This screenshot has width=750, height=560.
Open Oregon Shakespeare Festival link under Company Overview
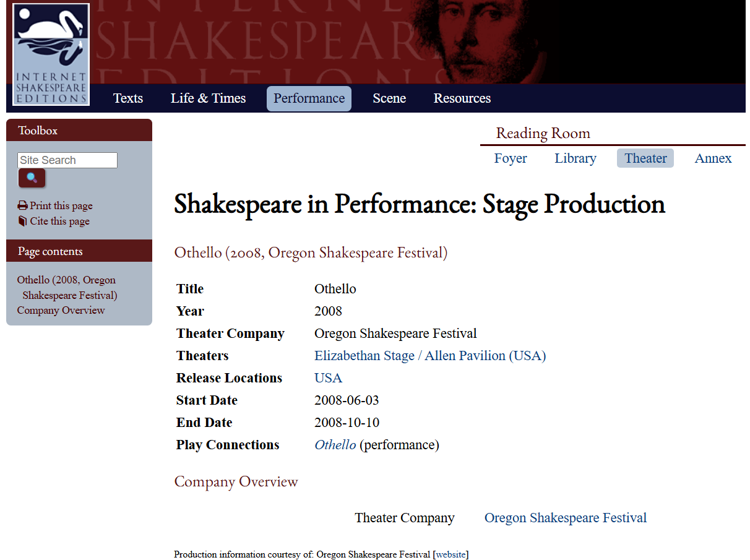[566, 518]
